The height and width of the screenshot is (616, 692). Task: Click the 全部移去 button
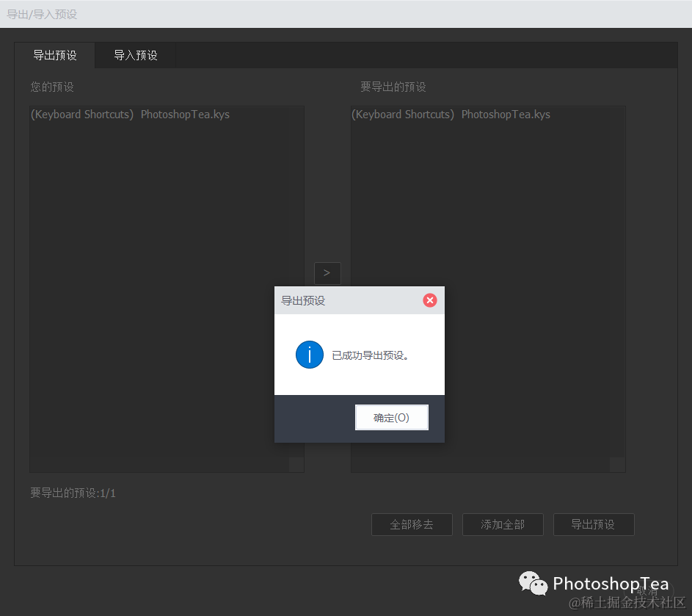point(412,524)
